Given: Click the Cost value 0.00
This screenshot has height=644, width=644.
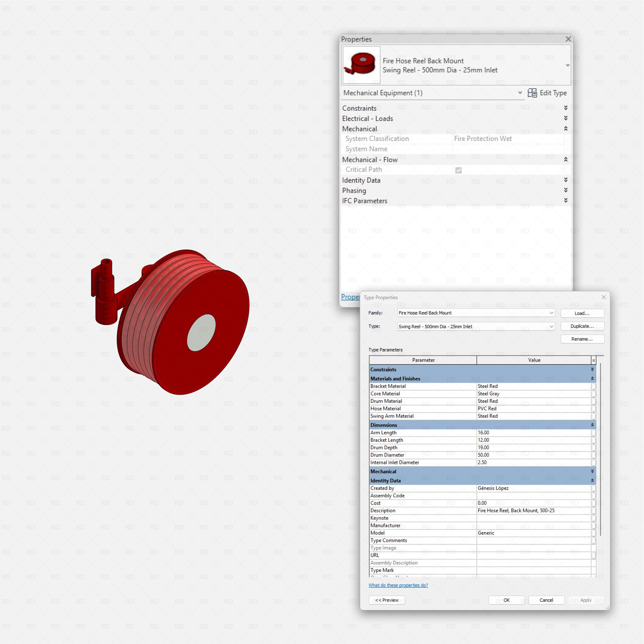Looking at the screenshot, I should coord(534,503).
